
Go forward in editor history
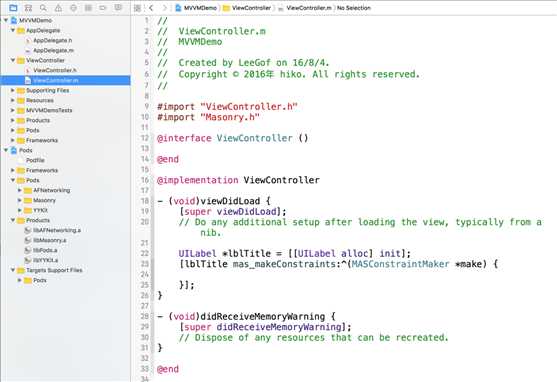tap(164, 8)
